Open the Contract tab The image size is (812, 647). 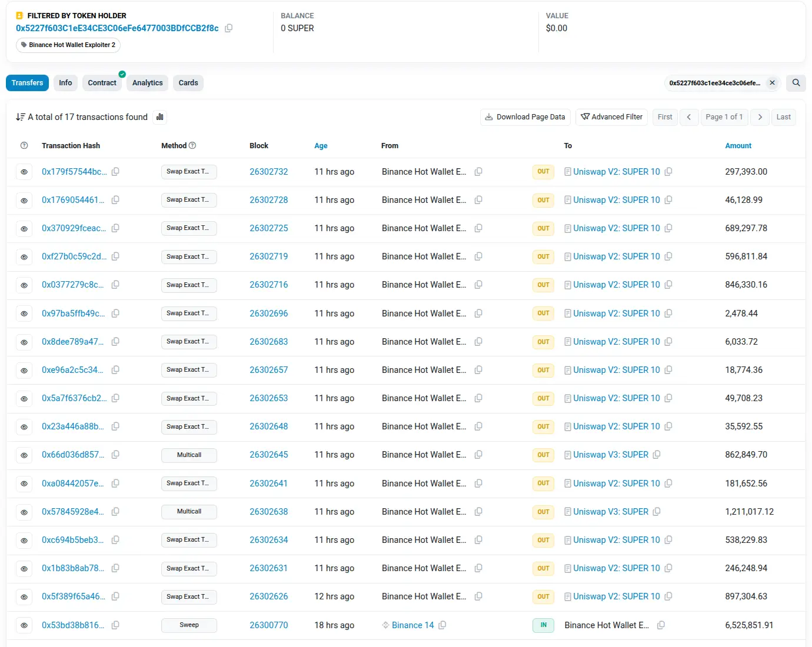(x=102, y=83)
